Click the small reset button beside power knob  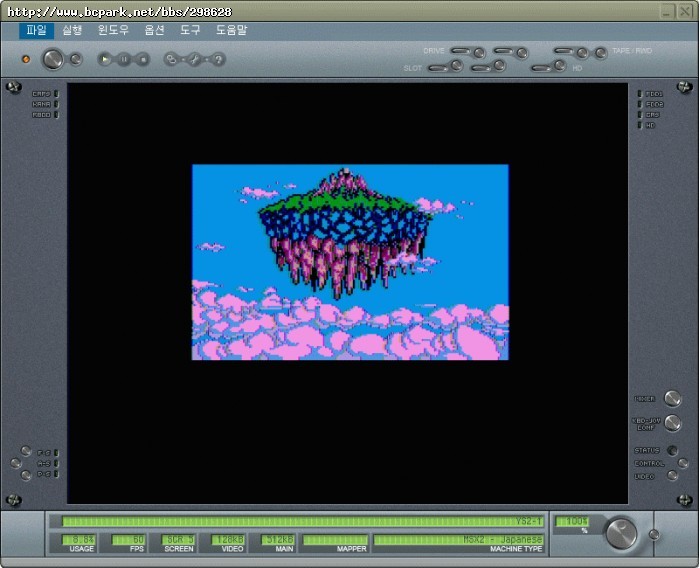pos(76,59)
